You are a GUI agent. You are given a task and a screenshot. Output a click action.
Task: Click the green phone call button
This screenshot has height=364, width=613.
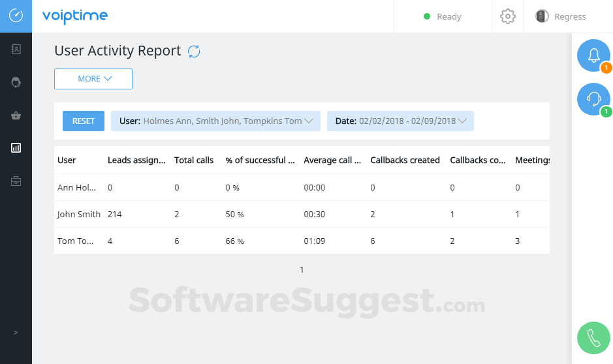[x=593, y=338]
